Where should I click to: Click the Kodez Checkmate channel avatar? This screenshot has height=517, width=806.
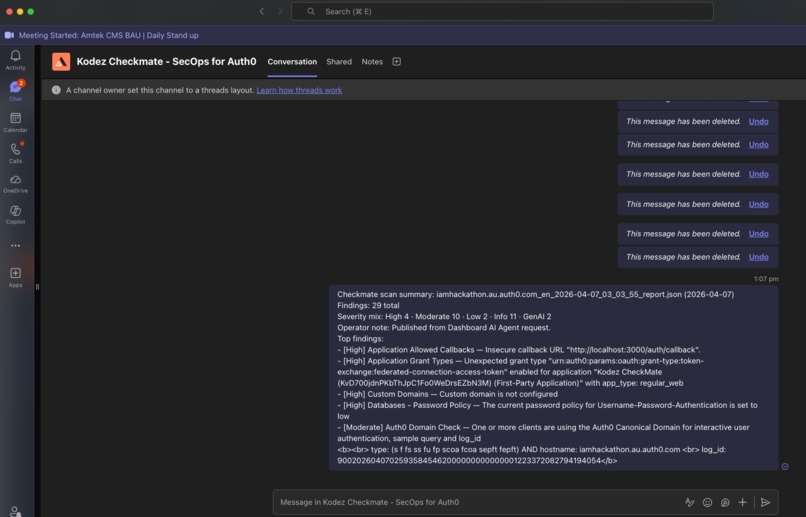[x=61, y=62]
